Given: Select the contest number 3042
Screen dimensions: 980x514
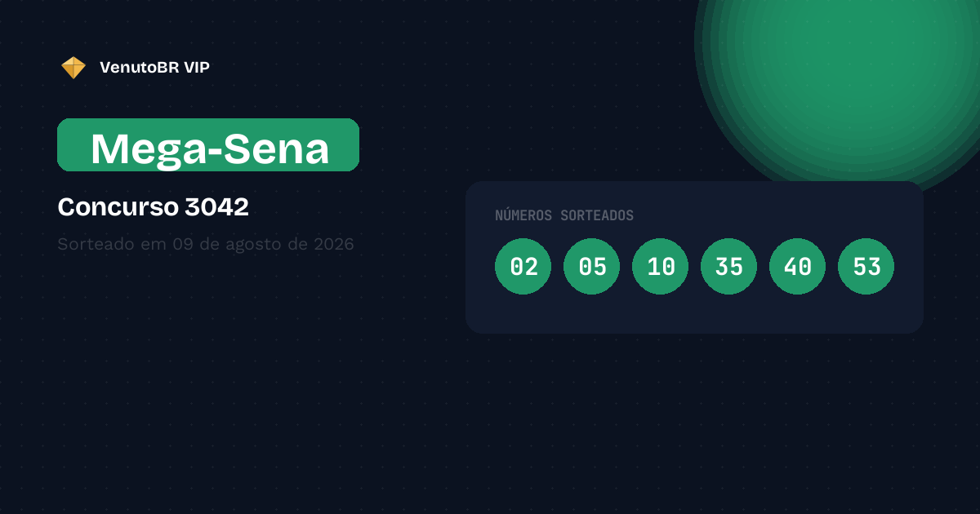Looking at the screenshot, I should click(x=217, y=207).
